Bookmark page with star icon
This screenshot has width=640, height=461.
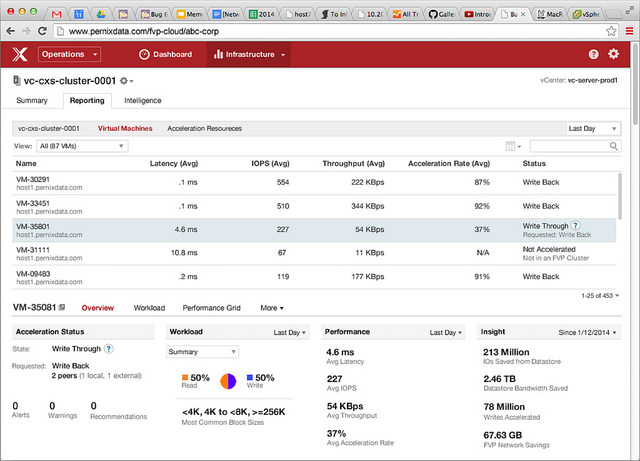[x=611, y=31]
